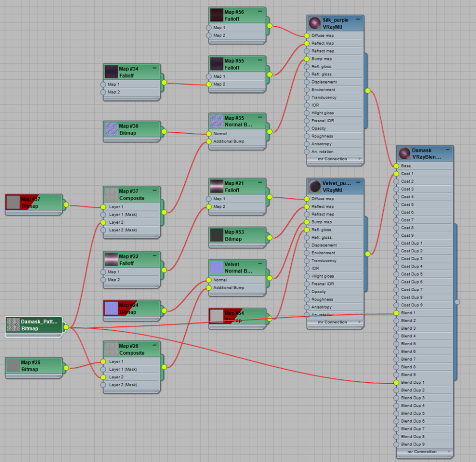Collapse the Damask VRayBlend node
476x462 pixels.
click(448, 150)
